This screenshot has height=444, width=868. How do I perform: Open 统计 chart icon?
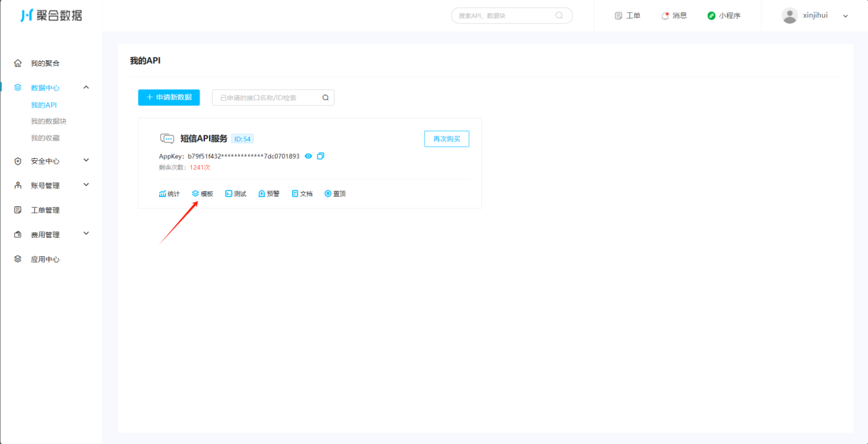[x=162, y=194]
